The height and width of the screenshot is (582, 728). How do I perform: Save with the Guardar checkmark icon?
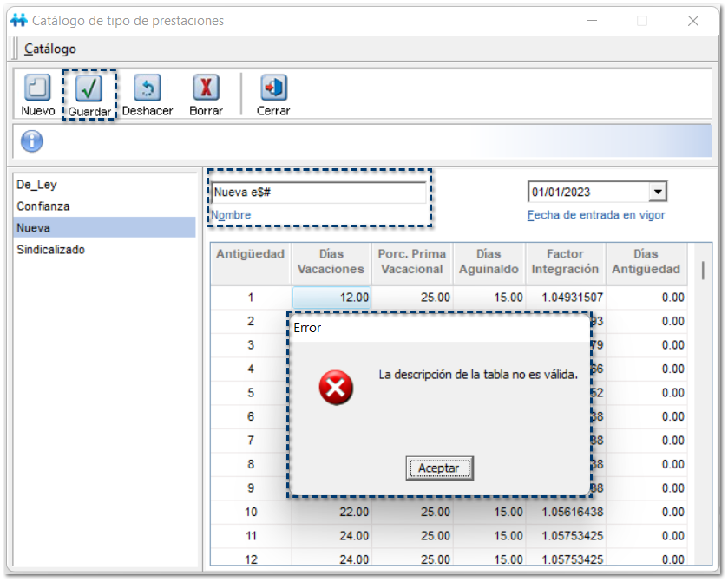[x=89, y=88]
